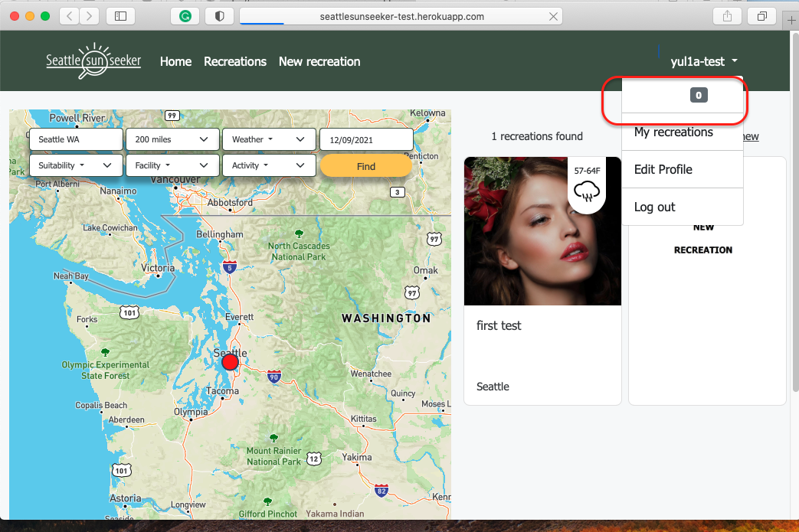The height and width of the screenshot is (532, 799).
Task: Select Log out from user menu
Action: (x=683, y=207)
